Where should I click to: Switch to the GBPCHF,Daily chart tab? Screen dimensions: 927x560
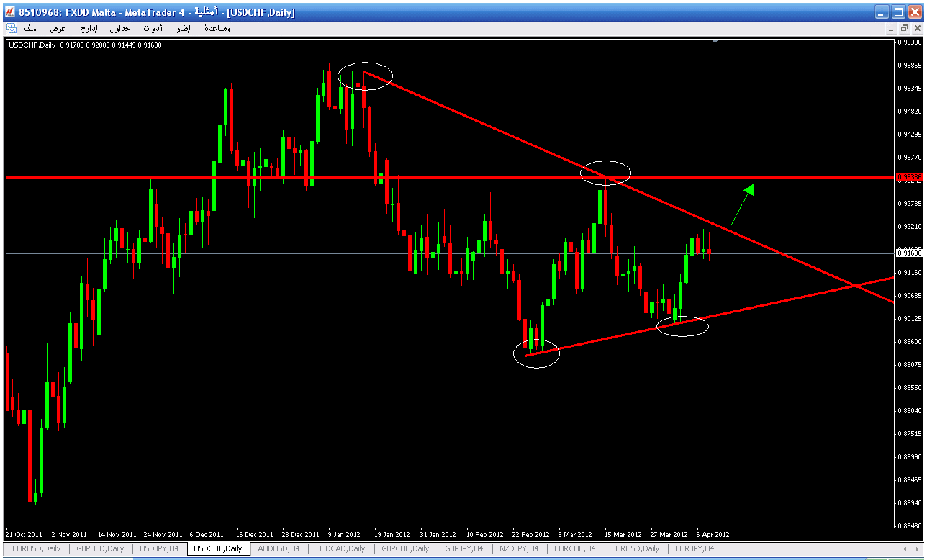tap(405, 548)
